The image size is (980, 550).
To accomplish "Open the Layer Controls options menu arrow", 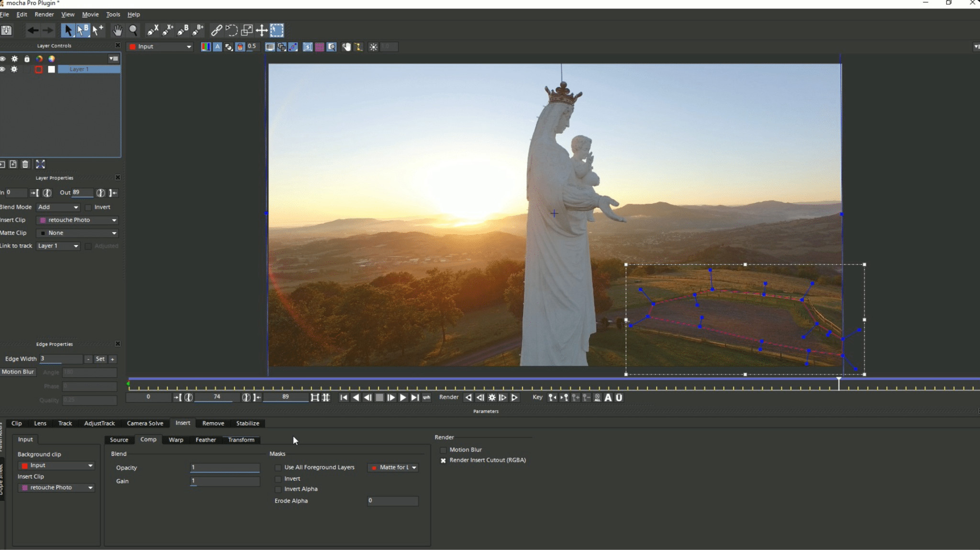I will click(x=113, y=59).
